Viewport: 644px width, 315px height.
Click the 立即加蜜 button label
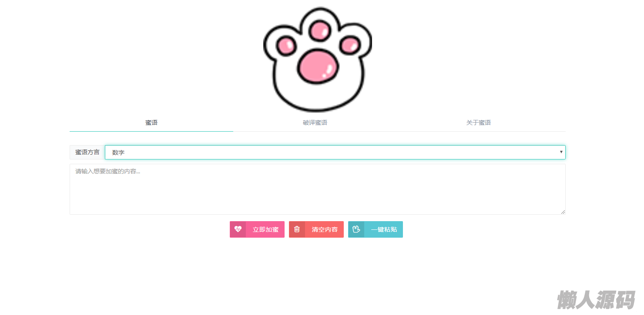[265, 229]
